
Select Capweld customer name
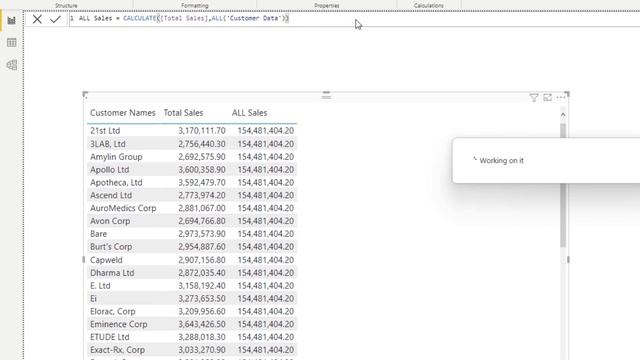(106, 260)
